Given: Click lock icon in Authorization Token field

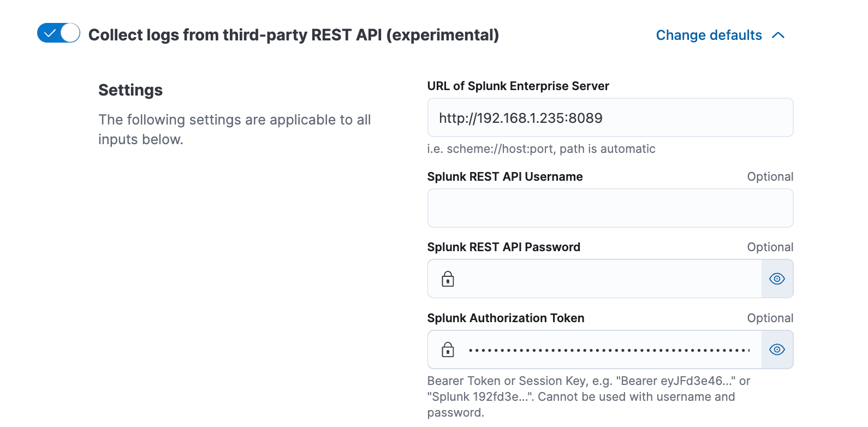Looking at the screenshot, I should coord(448,349).
